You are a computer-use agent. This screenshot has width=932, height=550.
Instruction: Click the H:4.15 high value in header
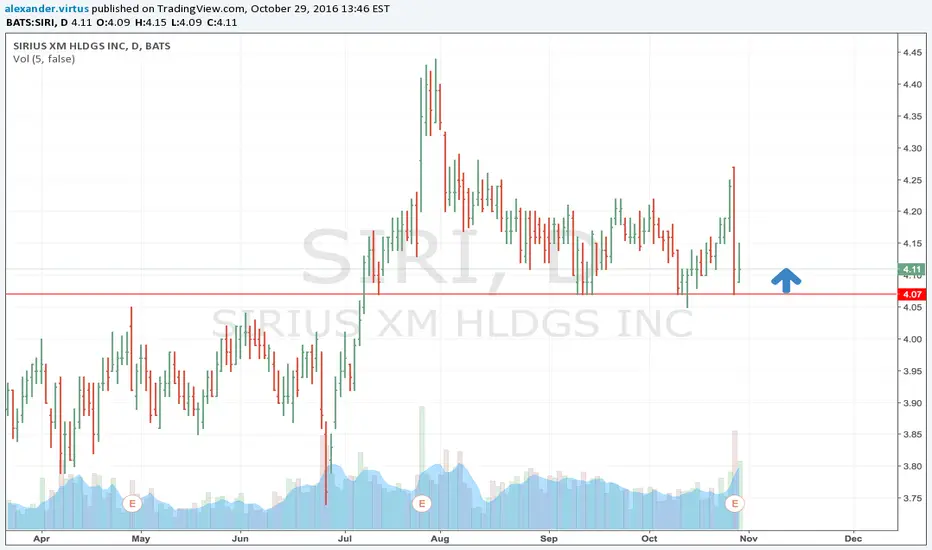pos(150,23)
